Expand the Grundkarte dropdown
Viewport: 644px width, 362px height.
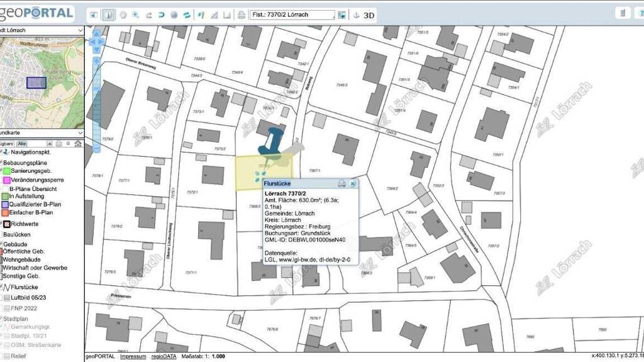42,133
